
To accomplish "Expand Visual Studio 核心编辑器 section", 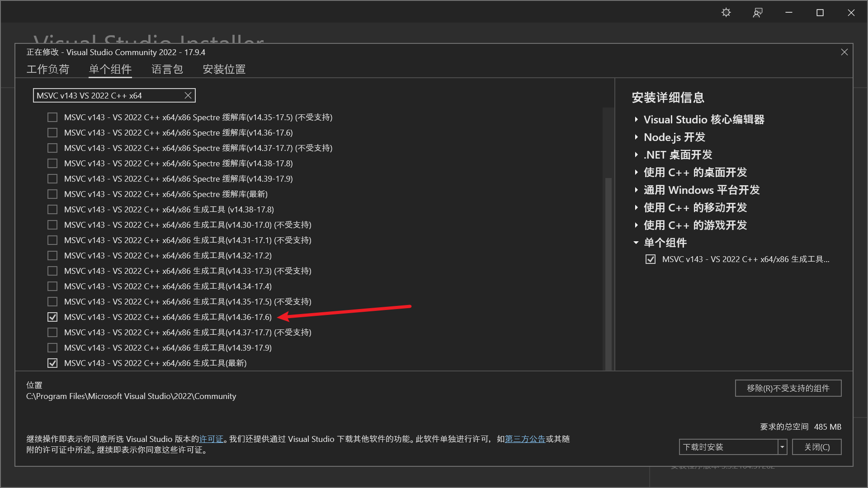I will point(636,120).
